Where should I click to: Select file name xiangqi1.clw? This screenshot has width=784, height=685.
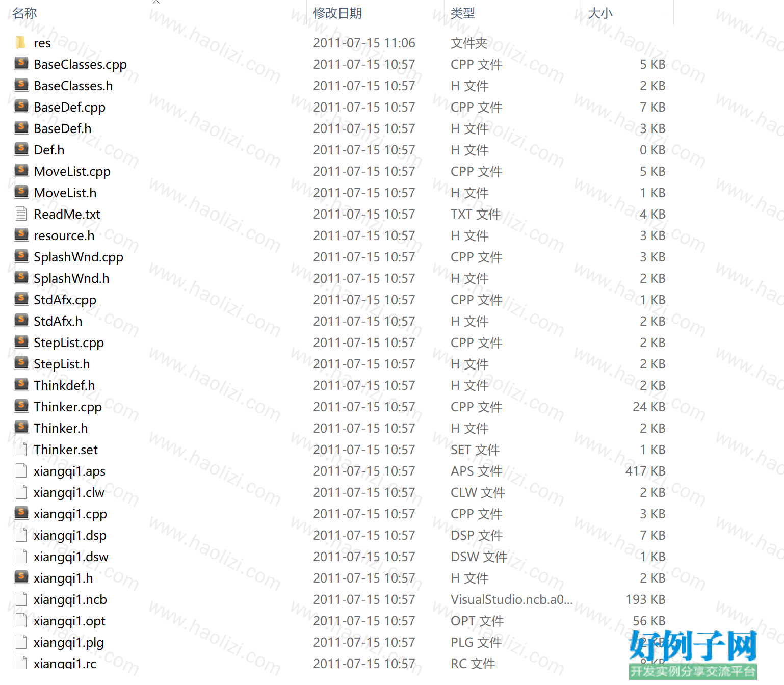pyautogui.click(x=69, y=493)
